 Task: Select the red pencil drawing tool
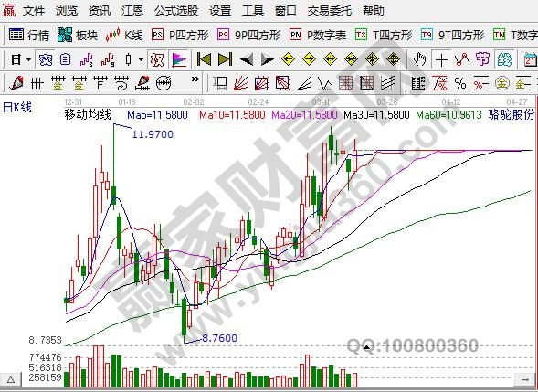[x=16, y=83]
